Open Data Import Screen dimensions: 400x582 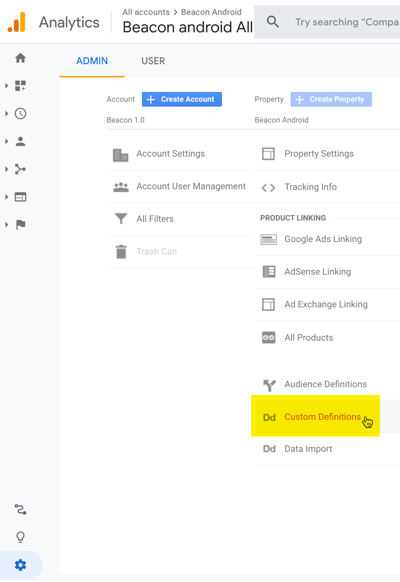click(x=308, y=449)
